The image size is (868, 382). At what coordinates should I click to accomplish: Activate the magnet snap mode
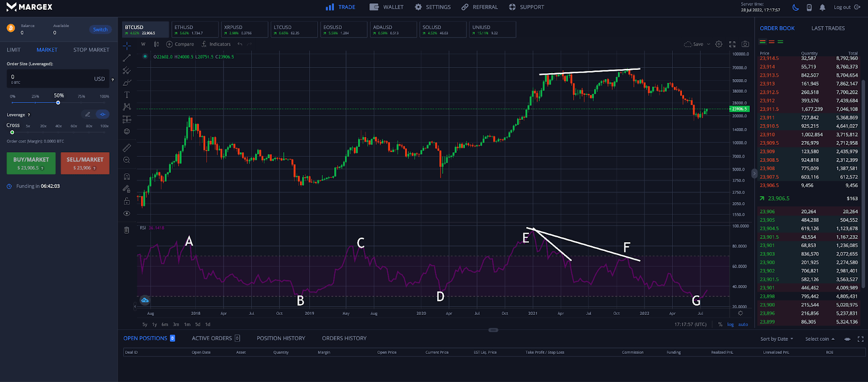click(127, 177)
